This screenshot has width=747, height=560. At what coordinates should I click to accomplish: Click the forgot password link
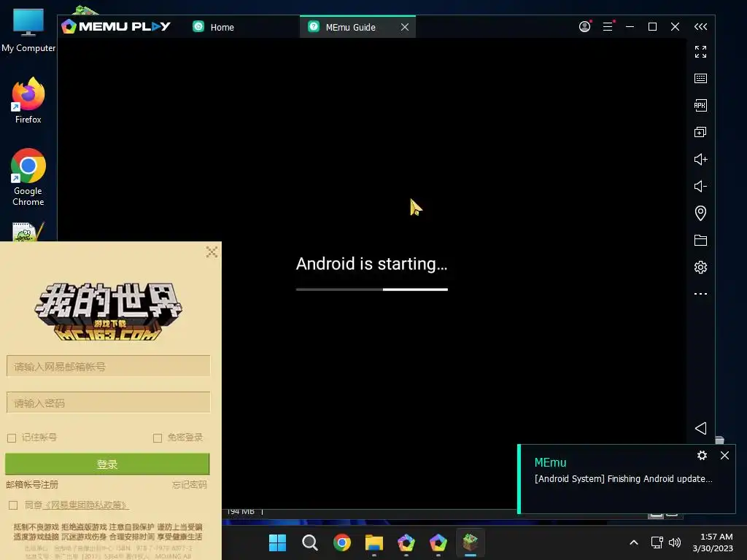pyautogui.click(x=189, y=484)
